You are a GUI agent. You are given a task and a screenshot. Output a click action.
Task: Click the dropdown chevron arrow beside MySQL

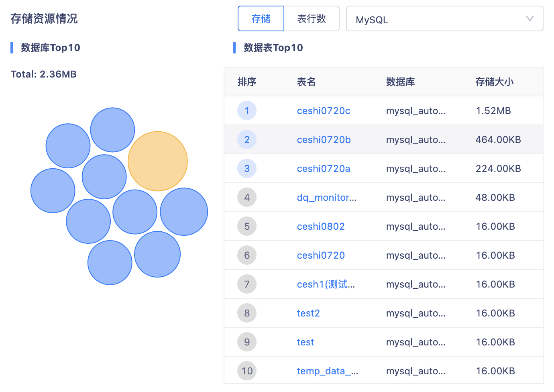pos(530,18)
